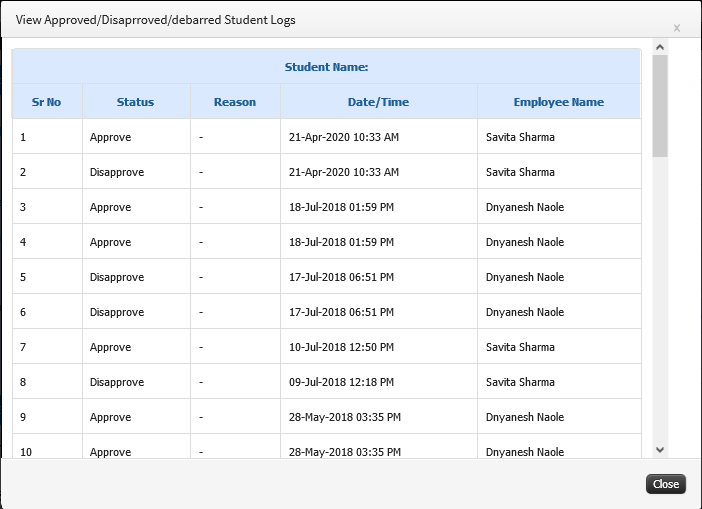The image size is (702, 509).
Task: Click the Sr No column header
Action: (x=47, y=102)
